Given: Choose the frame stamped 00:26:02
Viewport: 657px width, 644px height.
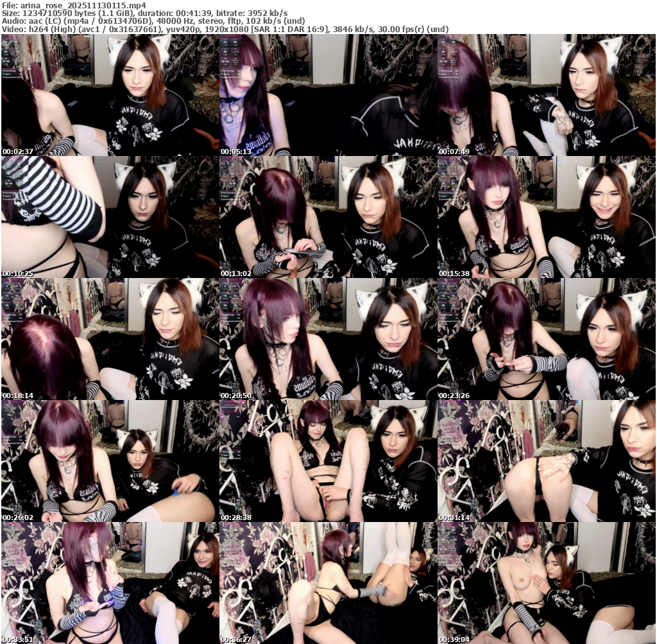Looking at the screenshot, I should tap(110, 461).
